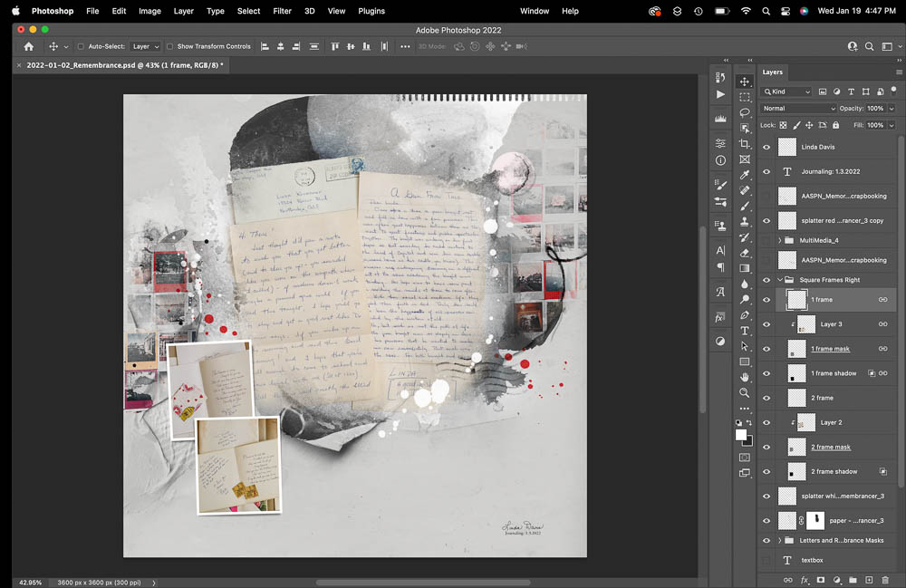Open the Layers panel options menu

point(899,72)
